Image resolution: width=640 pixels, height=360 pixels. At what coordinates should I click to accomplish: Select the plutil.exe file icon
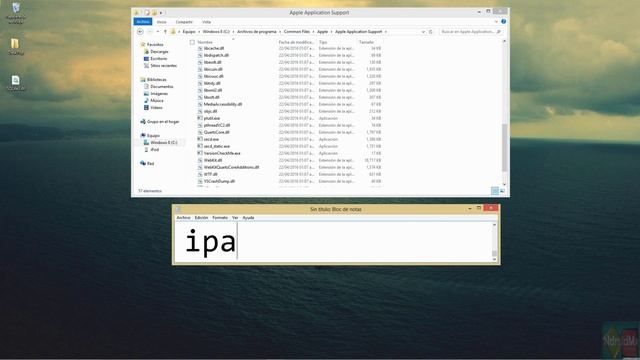click(x=200, y=118)
